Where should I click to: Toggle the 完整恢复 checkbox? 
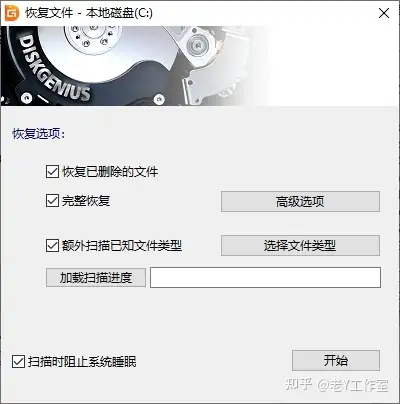click(x=52, y=201)
